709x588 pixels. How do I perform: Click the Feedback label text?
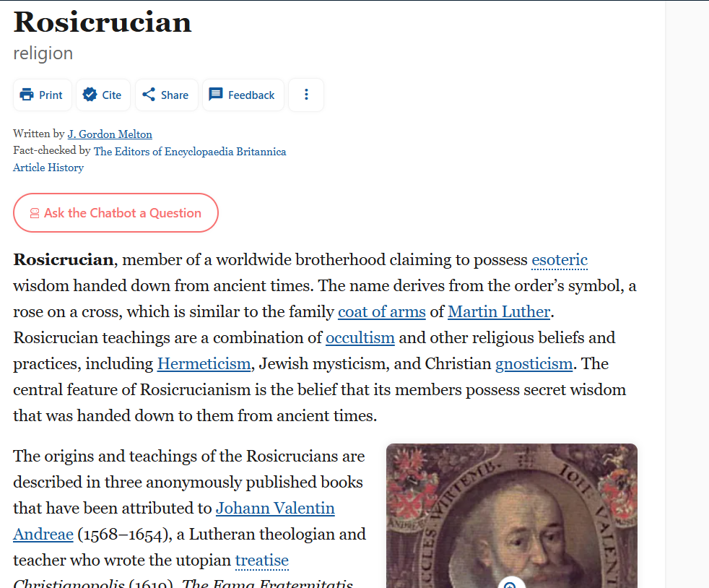click(x=251, y=95)
